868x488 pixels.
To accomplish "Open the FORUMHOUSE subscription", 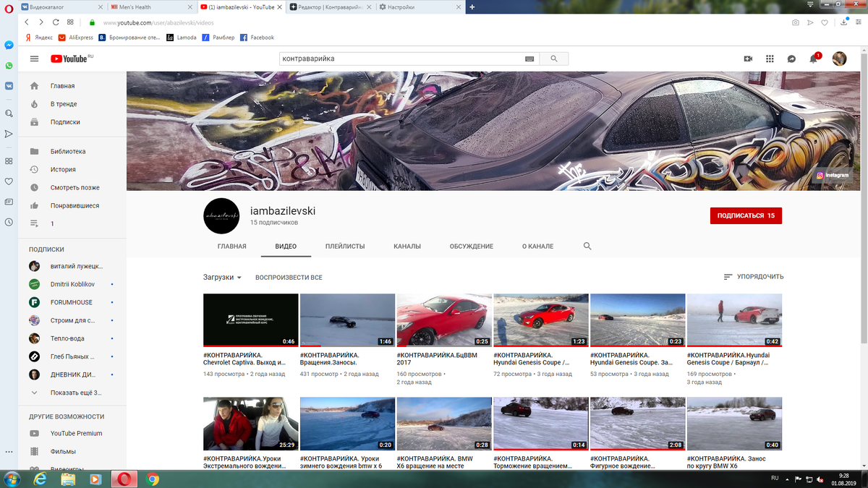I will [67, 302].
